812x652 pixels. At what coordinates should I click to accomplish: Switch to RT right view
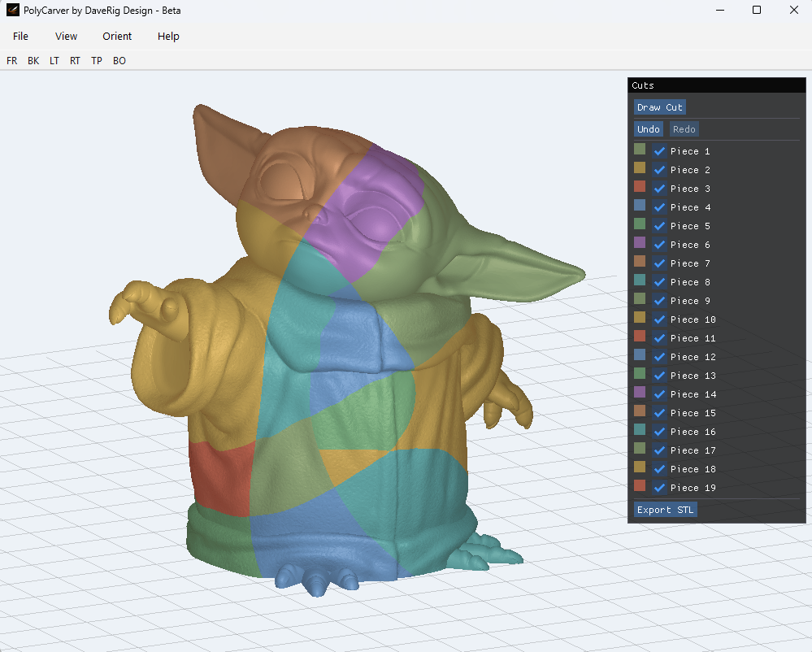[75, 61]
